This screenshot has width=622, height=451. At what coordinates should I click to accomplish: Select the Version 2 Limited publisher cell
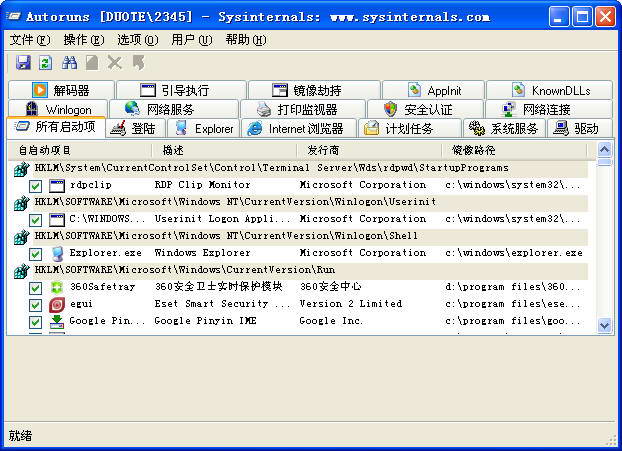[x=351, y=304]
